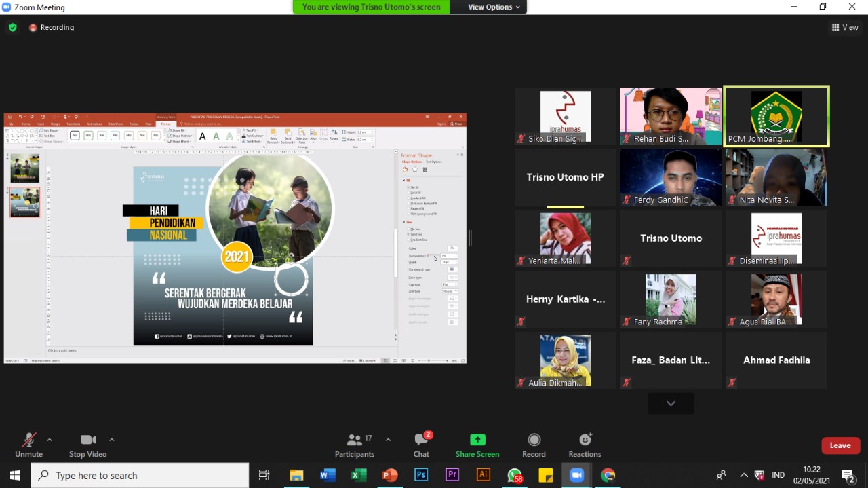This screenshot has width=868, height=488.
Task: Show more participants with down chevron
Action: pyautogui.click(x=671, y=403)
